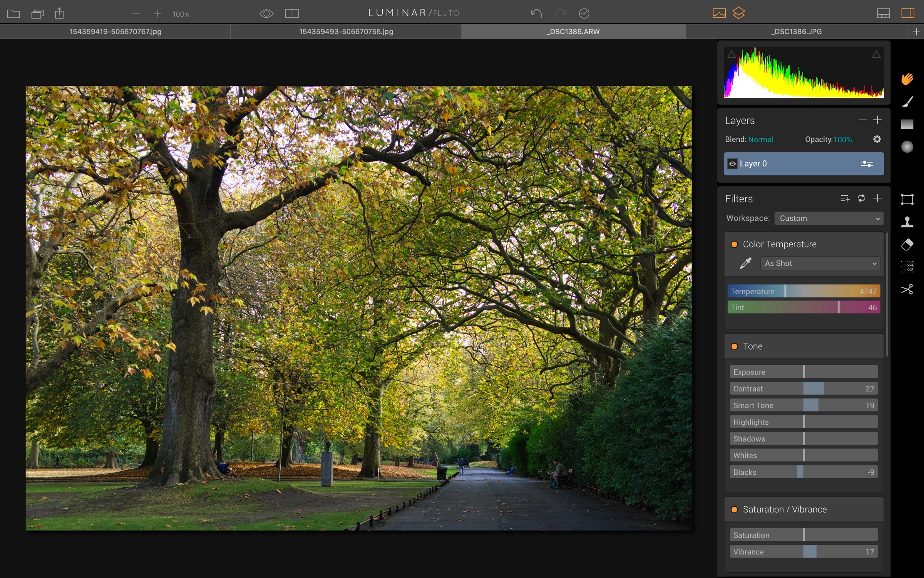The height and width of the screenshot is (578, 924).
Task: Disable the Color Temperature filter dot
Action: 734,244
